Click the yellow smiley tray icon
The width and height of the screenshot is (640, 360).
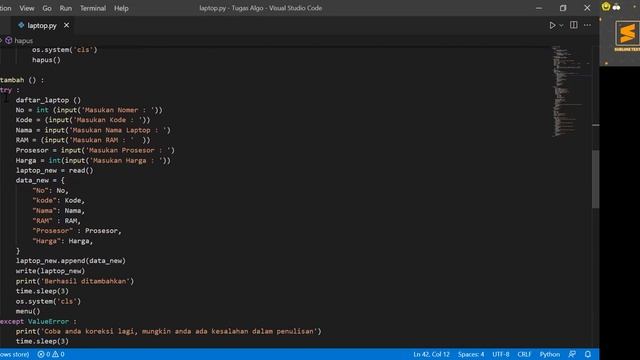click(606, 7)
